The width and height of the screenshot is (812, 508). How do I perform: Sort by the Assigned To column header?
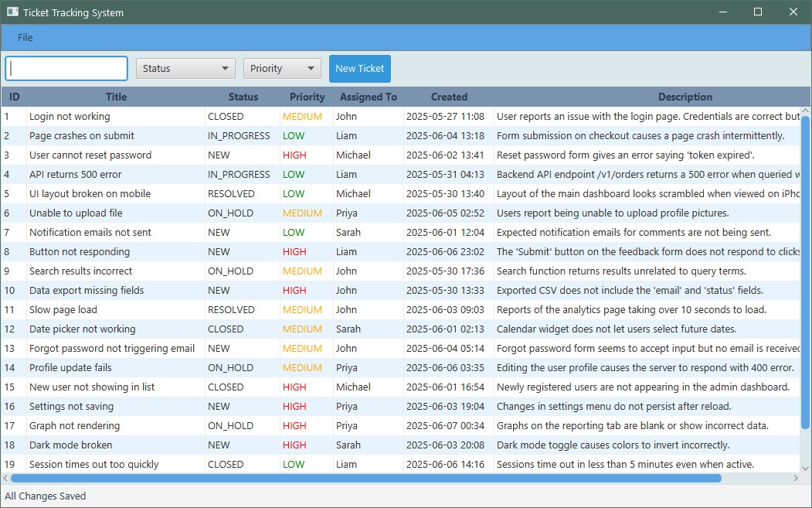point(369,97)
